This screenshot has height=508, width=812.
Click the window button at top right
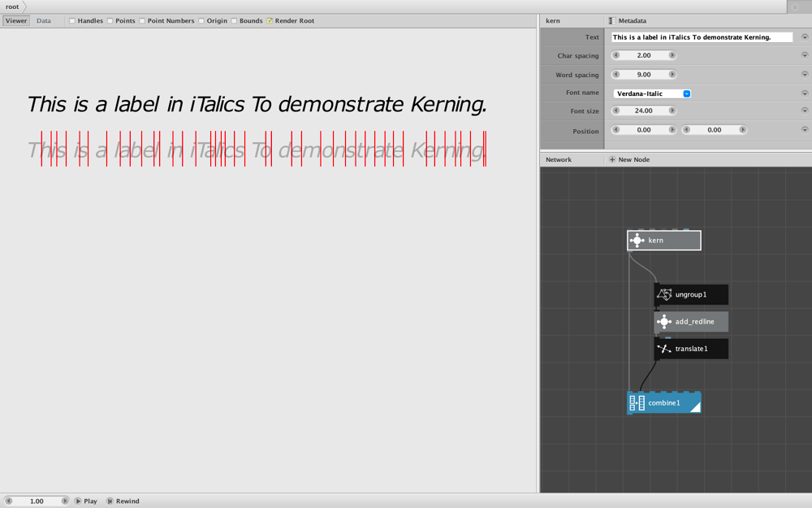795,7
